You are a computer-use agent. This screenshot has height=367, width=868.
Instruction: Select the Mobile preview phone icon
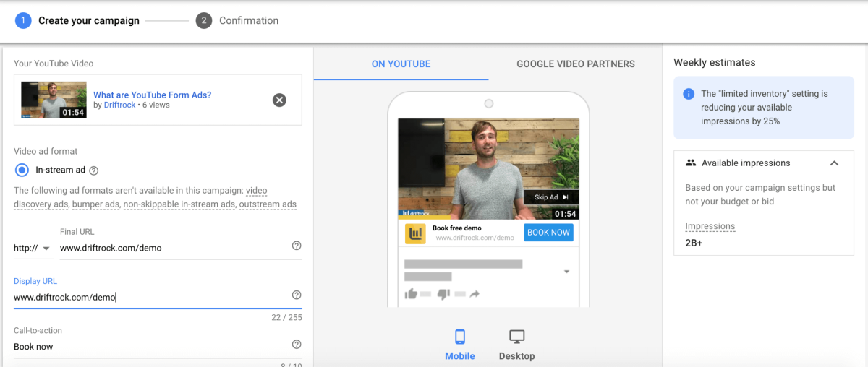(459, 337)
